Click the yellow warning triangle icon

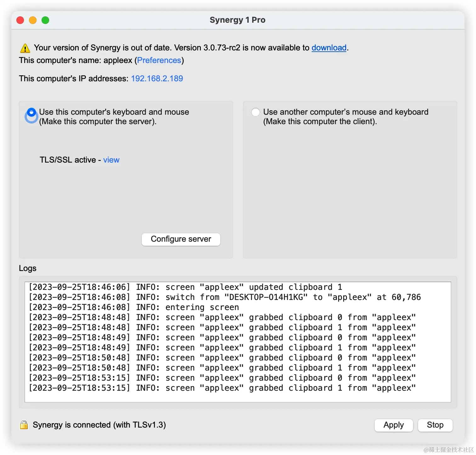coord(25,48)
